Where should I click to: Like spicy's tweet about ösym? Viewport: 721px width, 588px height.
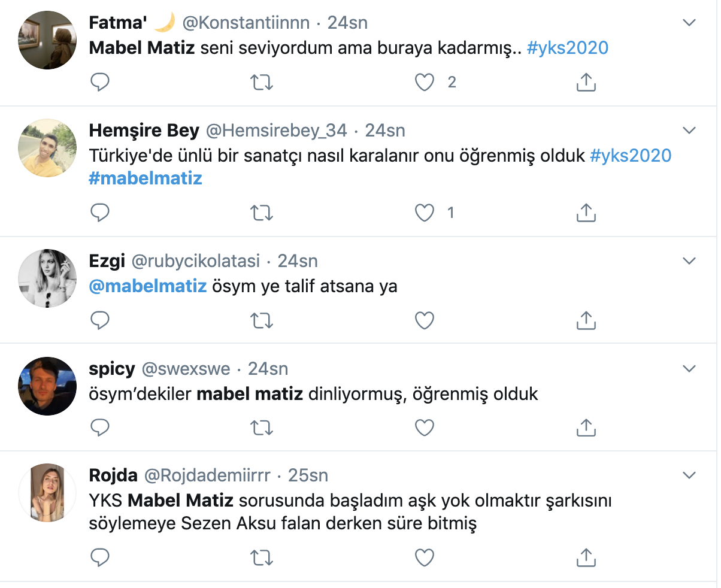[x=425, y=427]
